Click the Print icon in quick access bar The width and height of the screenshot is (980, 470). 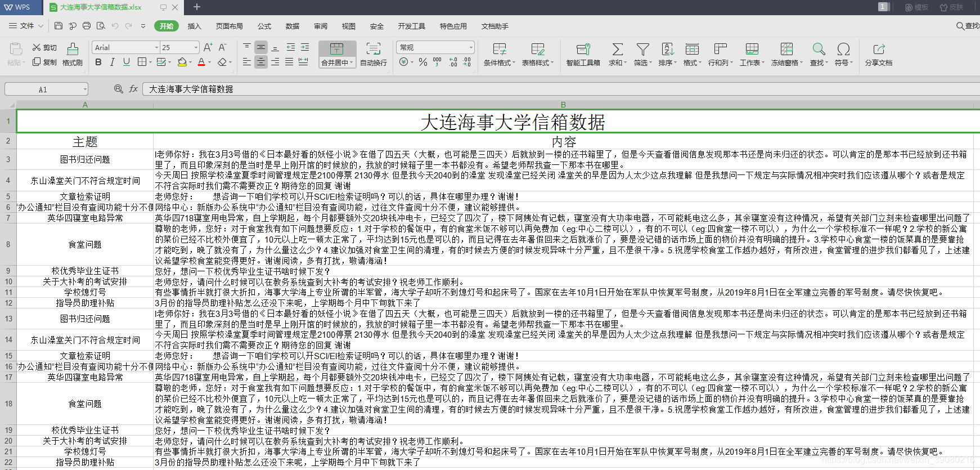point(87,26)
